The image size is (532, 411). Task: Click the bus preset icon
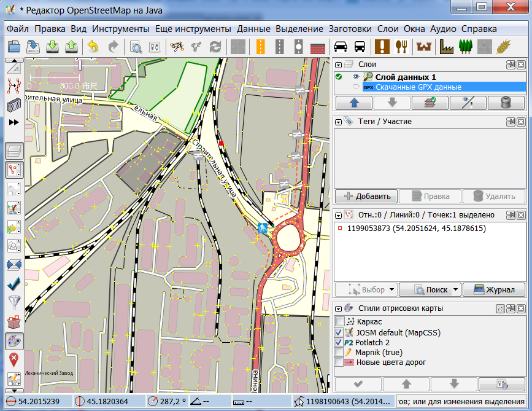[x=360, y=47]
